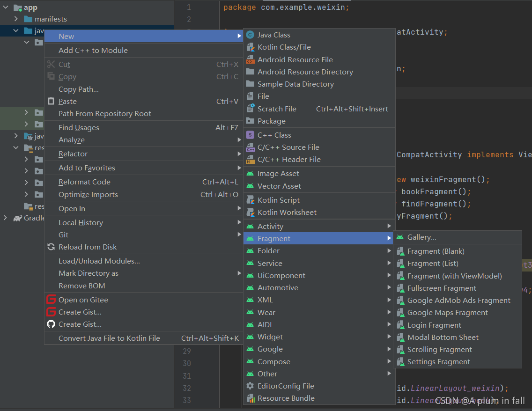Click the Reload from Disk refresh icon
532x411 pixels.
tap(51, 247)
